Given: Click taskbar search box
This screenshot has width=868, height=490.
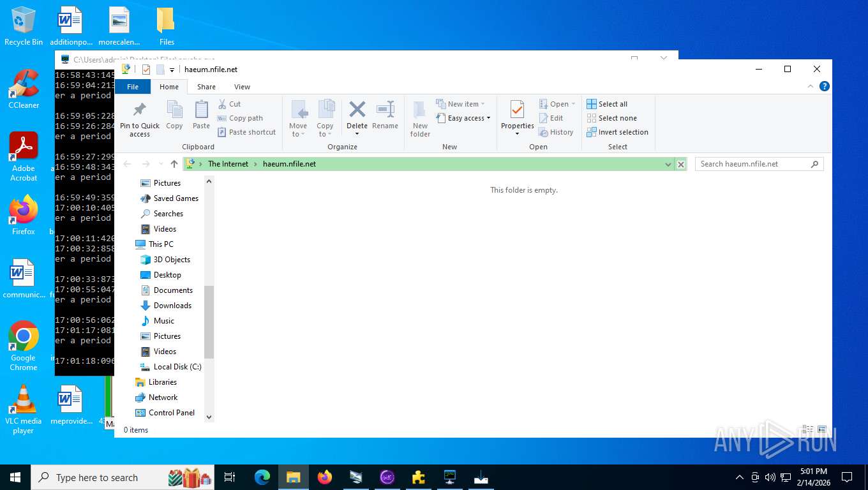Looking at the screenshot, I should tap(123, 477).
